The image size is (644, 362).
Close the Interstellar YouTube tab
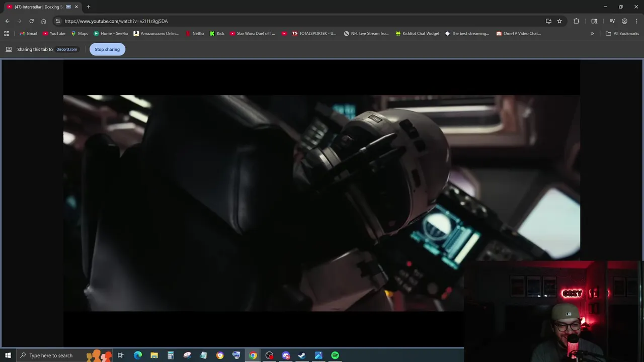[76, 7]
